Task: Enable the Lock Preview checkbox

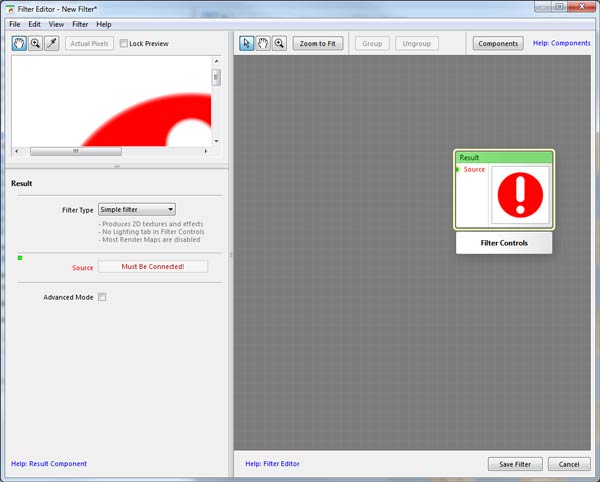Action: tap(124, 44)
